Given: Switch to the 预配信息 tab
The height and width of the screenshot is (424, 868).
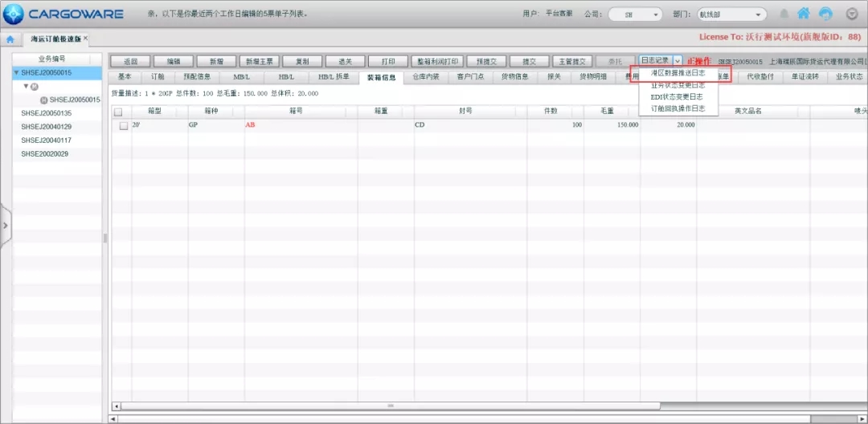Looking at the screenshot, I should tap(197, 77).
